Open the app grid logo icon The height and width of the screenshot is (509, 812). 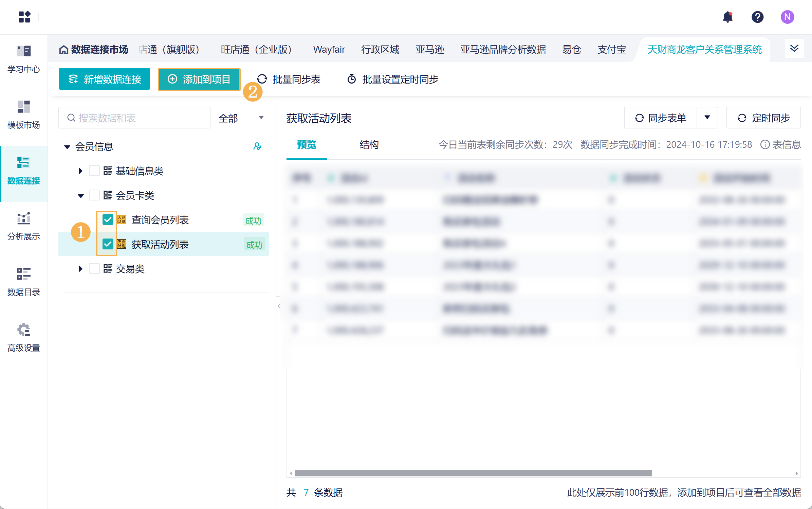24,17
